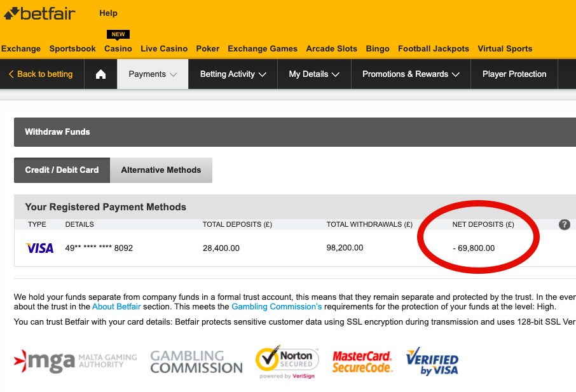Open the Casino section
Screen dimensions: 576x392
click(118, 49)
